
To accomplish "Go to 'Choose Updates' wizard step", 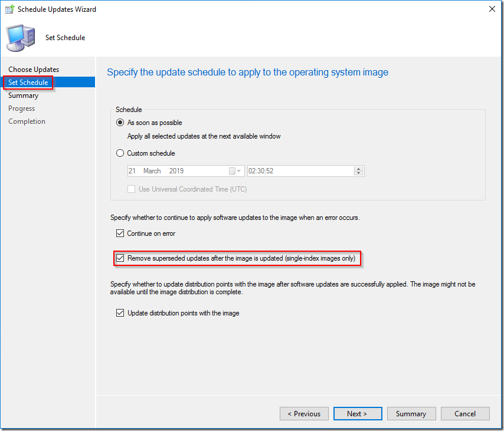I will coord(34,70).
